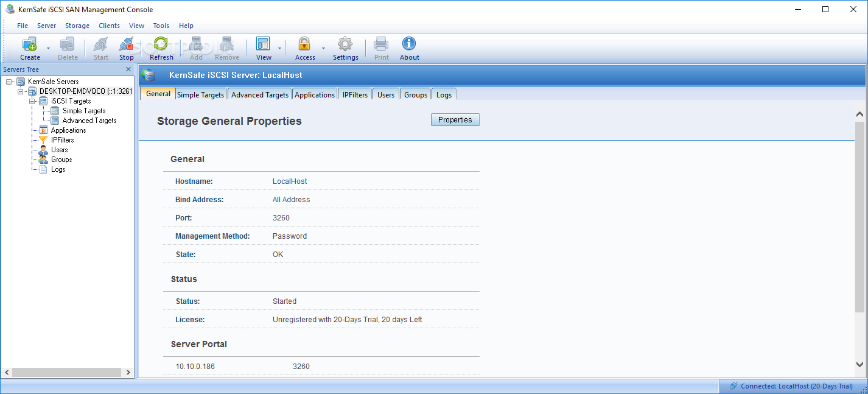This screenshot has height=394, width=868.
Task: Select Applications in the tree
Action: point(68,130)
